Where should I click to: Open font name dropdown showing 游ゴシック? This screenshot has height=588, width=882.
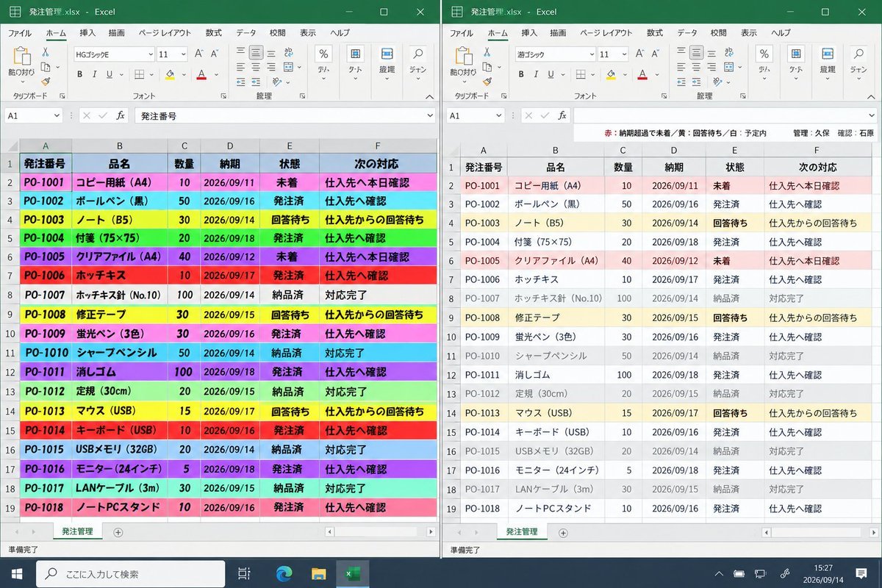pos(592,54)
